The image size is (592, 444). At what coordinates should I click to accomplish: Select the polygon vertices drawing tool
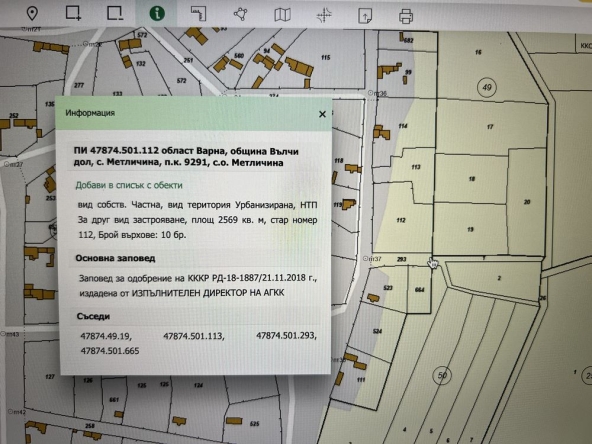pyautogui.click(x=240, y=14)
